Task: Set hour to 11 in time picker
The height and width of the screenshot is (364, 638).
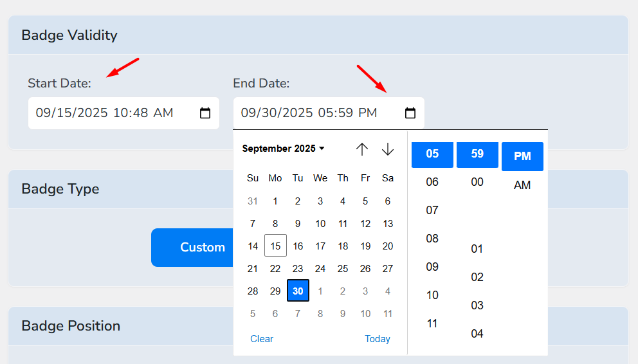Action: [x=432, y=323]
